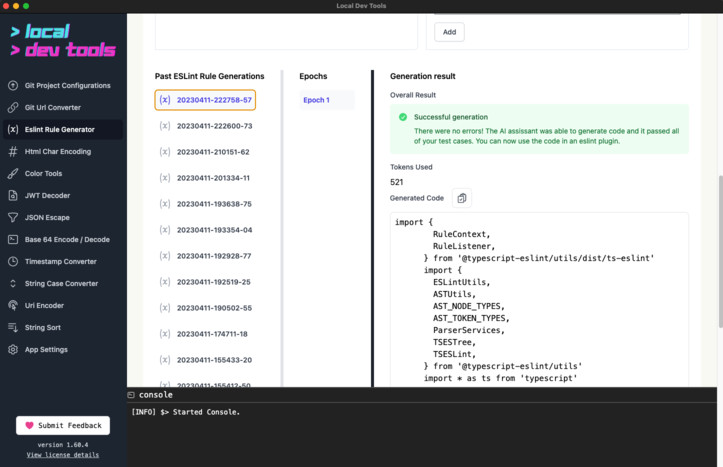Select generation 20230411-222600-73
This screenshot has height=467, width=723.
(x=205, y=126)
